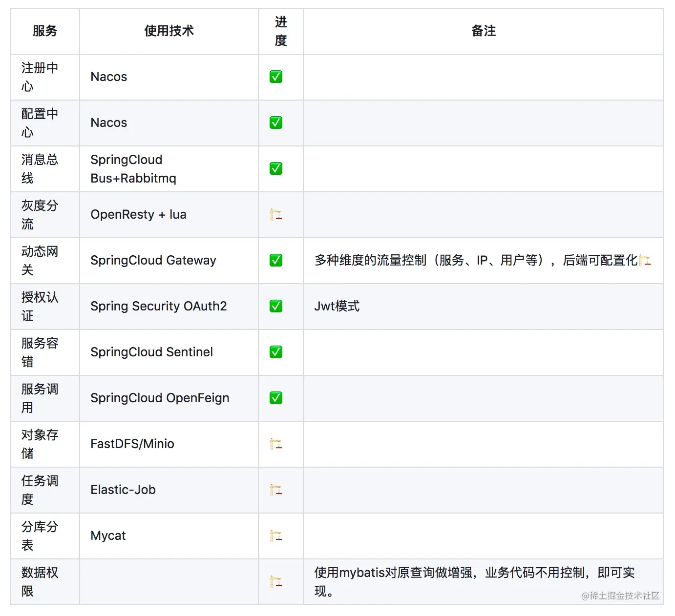Viewport: 675px width, 616px height.
Task: Click the SpringCloud Sentinel technology cell
Action: [x=169, y=352]
